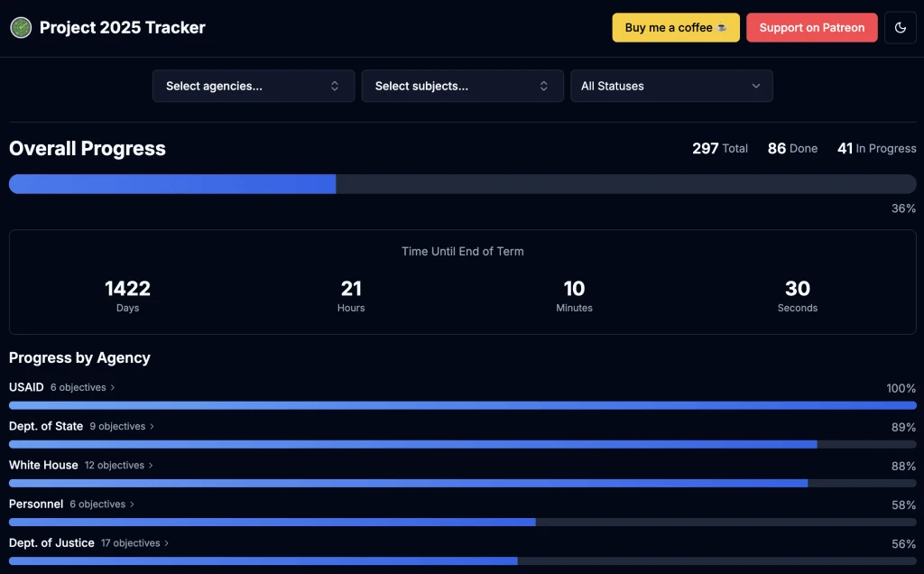This screenshot has height=574, width=924.
Task: Click the 41 In Progress count
Action: tap(877, 149)
